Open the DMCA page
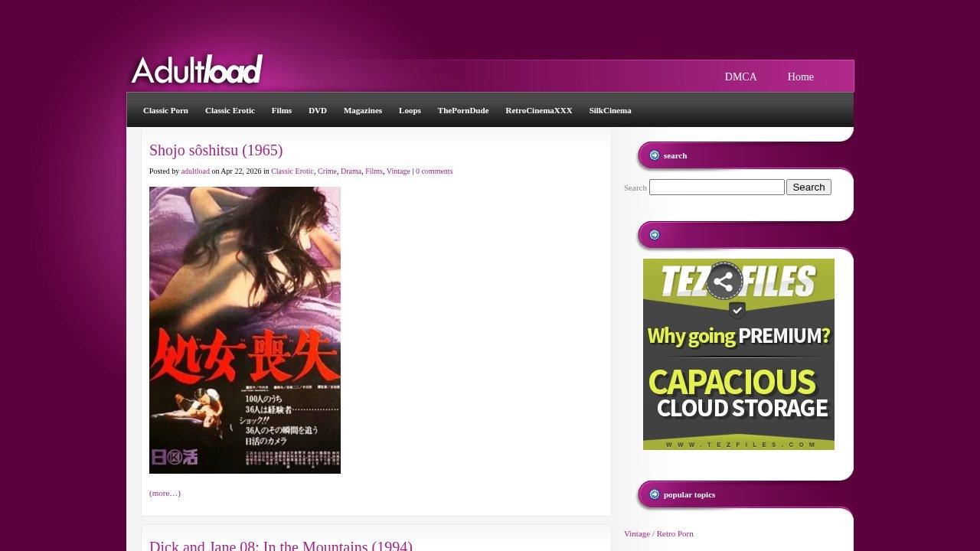 741,77
